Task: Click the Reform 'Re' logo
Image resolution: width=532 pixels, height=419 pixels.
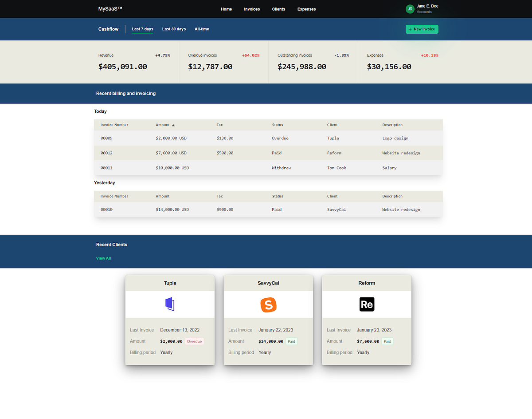Action: click(x=367, y=304)
